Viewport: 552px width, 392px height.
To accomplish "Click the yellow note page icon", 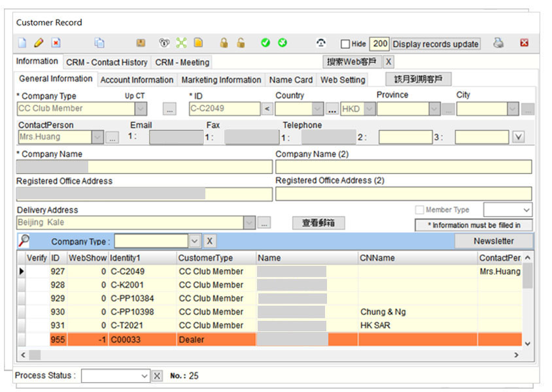I will (199, 43).
